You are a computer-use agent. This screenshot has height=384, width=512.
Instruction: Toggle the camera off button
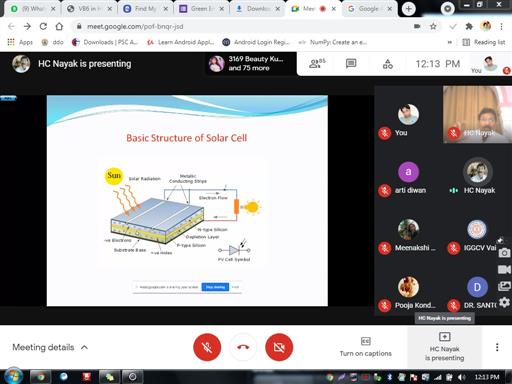pos(279,347)
